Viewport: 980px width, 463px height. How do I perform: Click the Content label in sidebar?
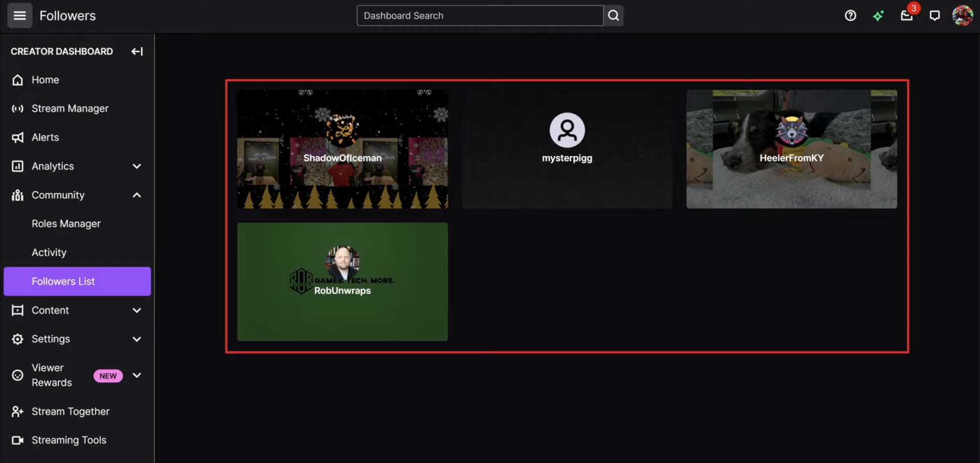point(50,310)
